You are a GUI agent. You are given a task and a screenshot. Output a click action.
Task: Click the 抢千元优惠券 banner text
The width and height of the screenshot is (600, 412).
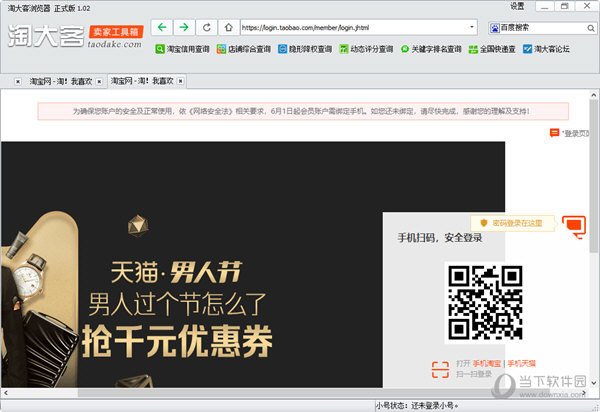177,341
